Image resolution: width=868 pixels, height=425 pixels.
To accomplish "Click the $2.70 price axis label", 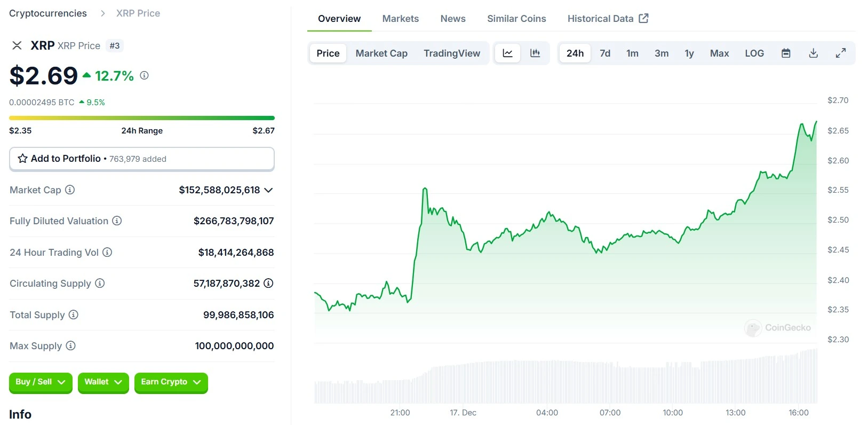I will [838, 100].
